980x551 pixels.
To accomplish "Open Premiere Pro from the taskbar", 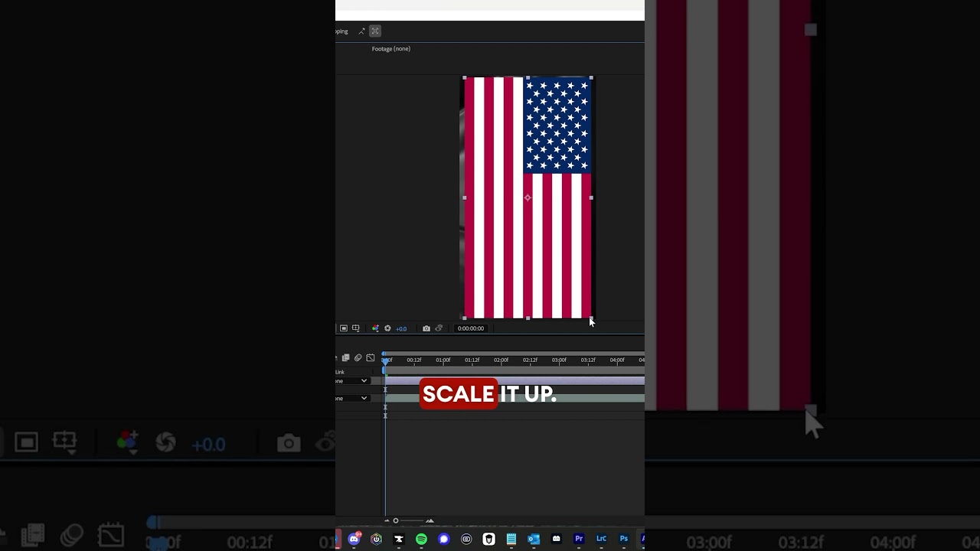I will [579, 540].
